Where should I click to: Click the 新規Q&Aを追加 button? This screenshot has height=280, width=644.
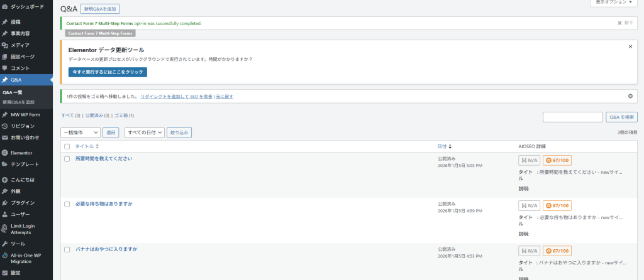click(x=100, y=9)
